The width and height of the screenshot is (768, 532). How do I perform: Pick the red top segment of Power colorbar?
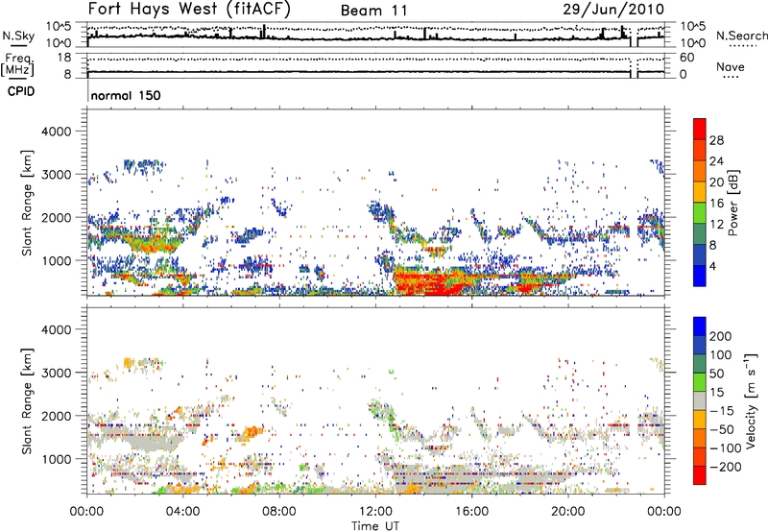pyautogui.click(x=700, y=130)
